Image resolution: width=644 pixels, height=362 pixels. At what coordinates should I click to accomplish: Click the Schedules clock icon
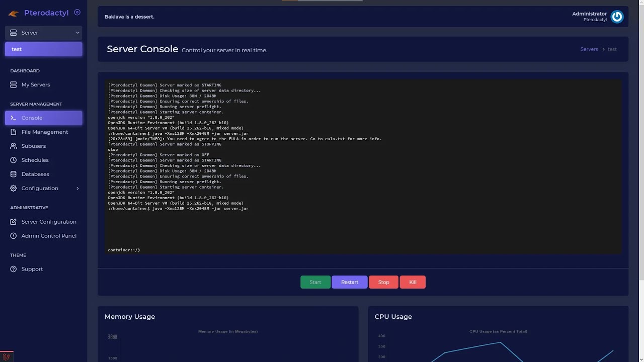[14, 160]
